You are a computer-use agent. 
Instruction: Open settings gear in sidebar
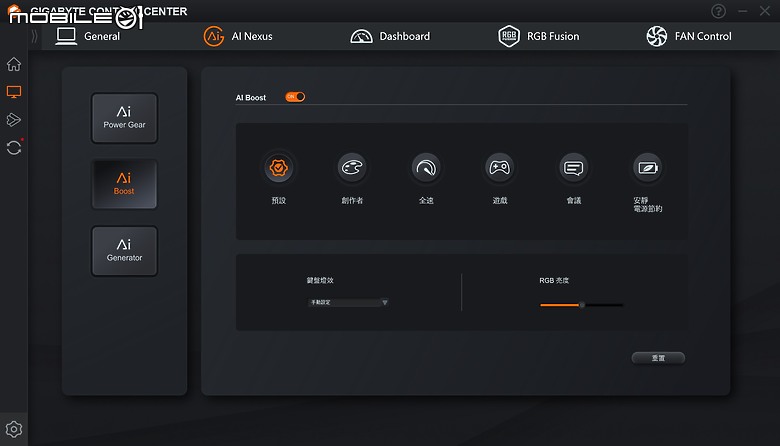(x=14, y=429)
